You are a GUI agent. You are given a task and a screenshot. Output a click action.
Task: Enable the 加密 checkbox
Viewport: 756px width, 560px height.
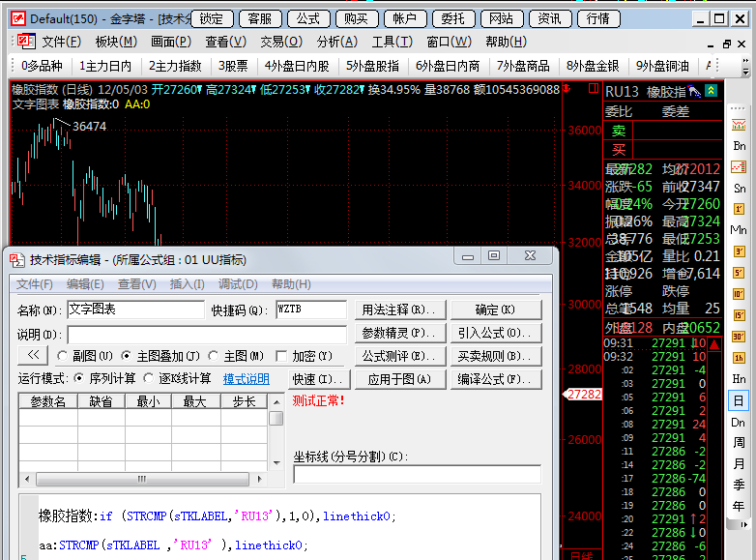pyautogui.click(x=282, y=356)
